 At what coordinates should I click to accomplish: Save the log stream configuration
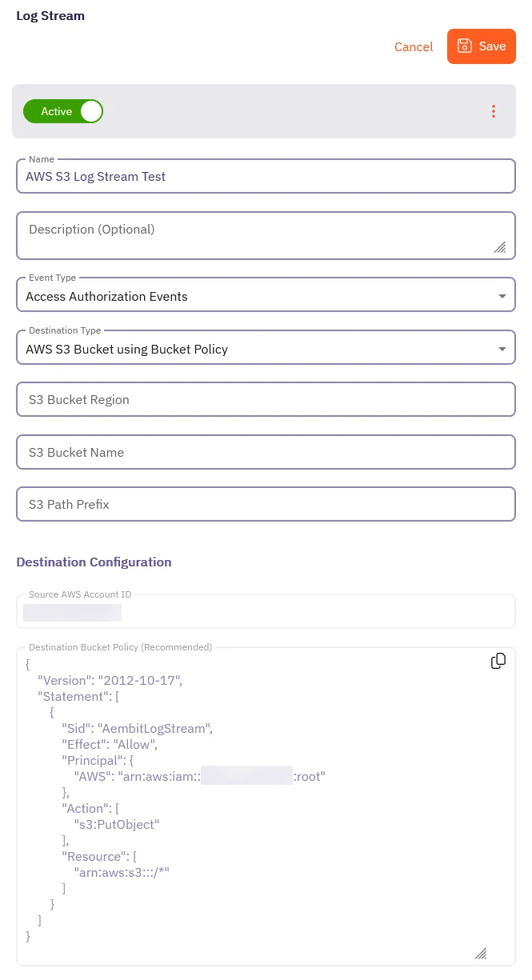point(481,46)
